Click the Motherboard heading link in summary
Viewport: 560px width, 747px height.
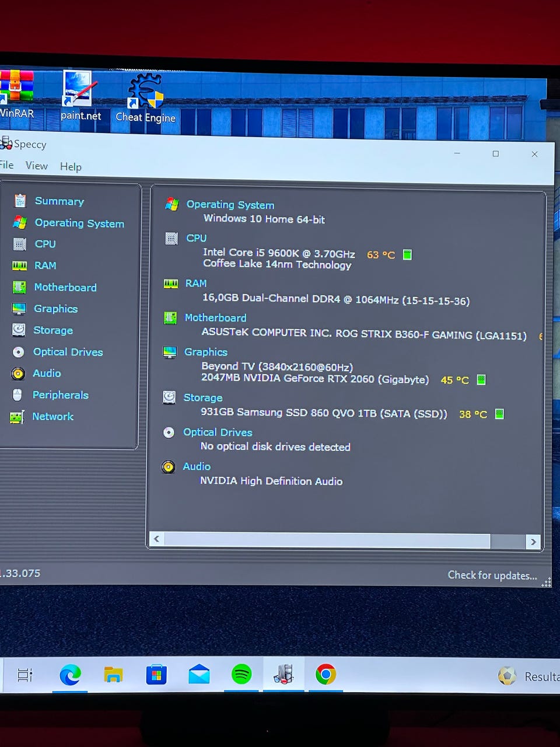[215, 318]
